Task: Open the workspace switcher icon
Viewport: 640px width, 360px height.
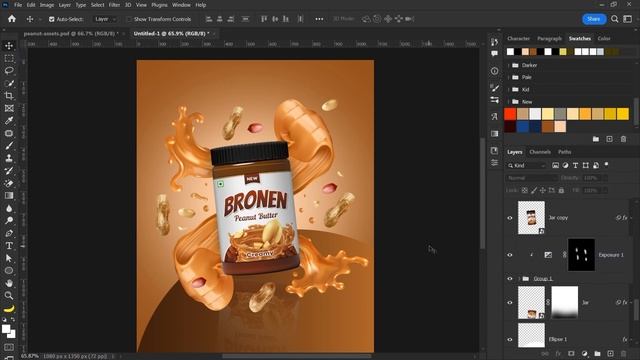Action: point(628,19)
